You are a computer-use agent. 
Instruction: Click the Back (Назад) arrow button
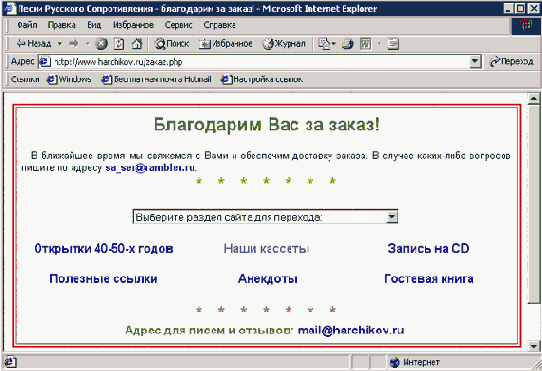click(x=34, y=44)
